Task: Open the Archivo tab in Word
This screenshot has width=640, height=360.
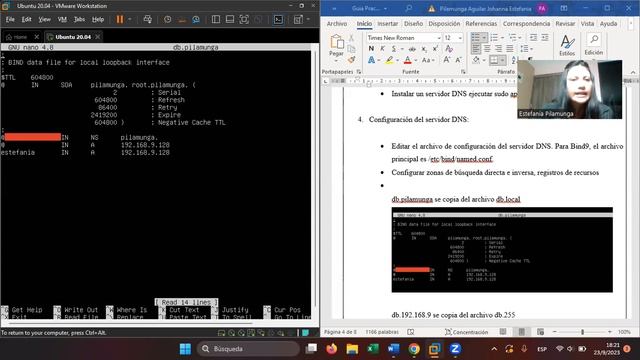Action: click(337, 24)
